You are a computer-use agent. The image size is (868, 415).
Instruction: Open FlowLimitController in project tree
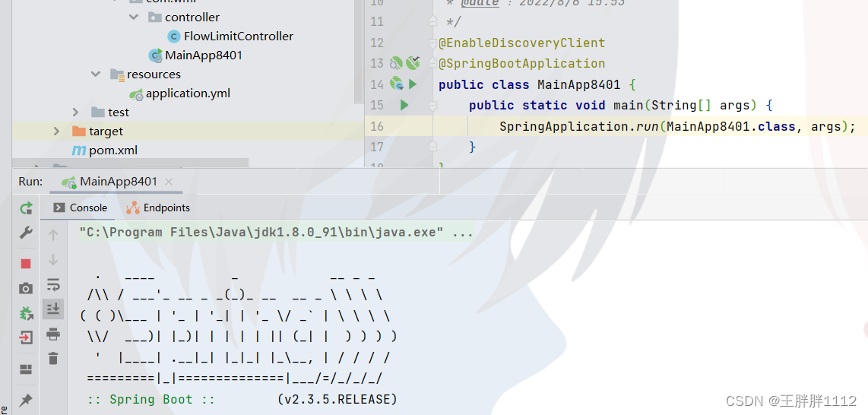[x=239, y=36]
